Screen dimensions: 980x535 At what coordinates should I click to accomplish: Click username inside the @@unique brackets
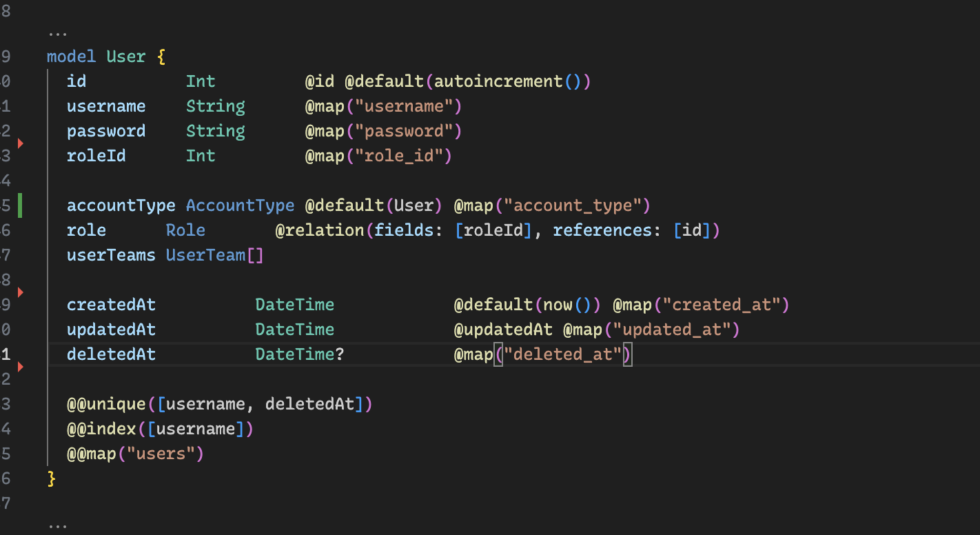(x=206, y=404)
